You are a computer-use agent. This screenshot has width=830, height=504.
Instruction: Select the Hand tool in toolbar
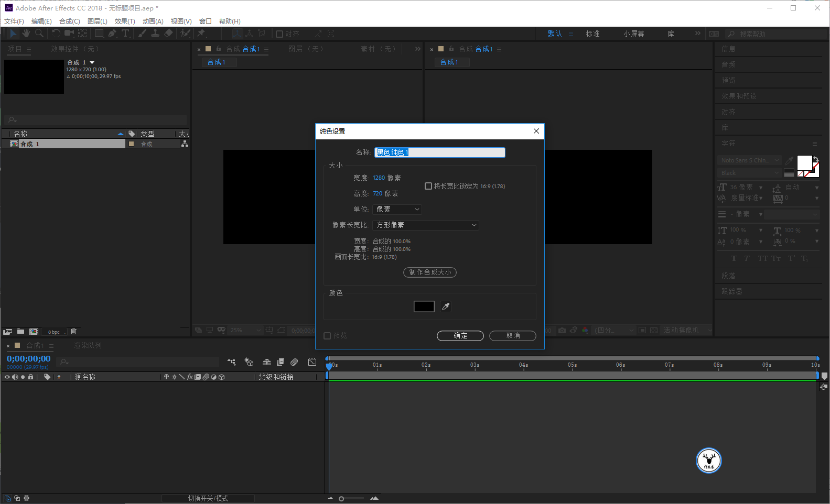(x=26, y=34)
